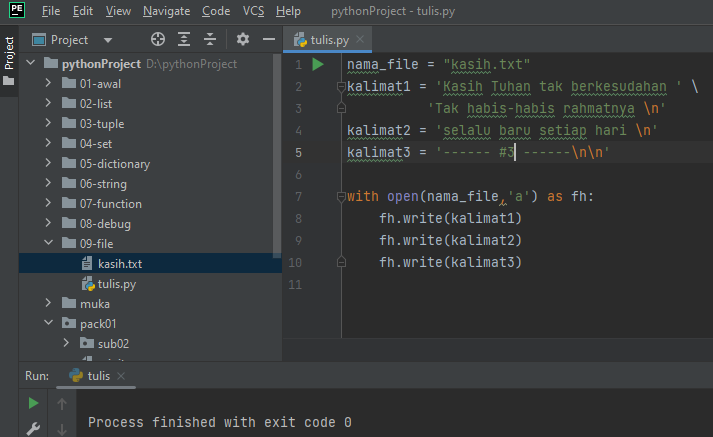Hide the Project panel with minus icon
Screen dimensions: 713x437
269,40
